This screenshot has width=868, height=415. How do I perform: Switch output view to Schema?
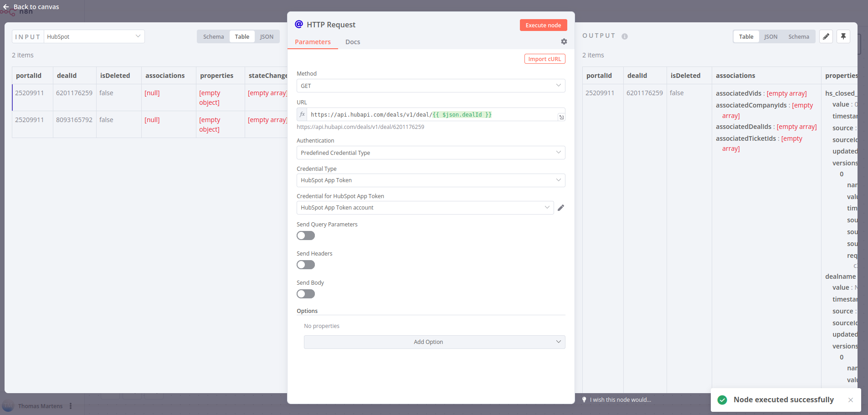coord(799,37)
